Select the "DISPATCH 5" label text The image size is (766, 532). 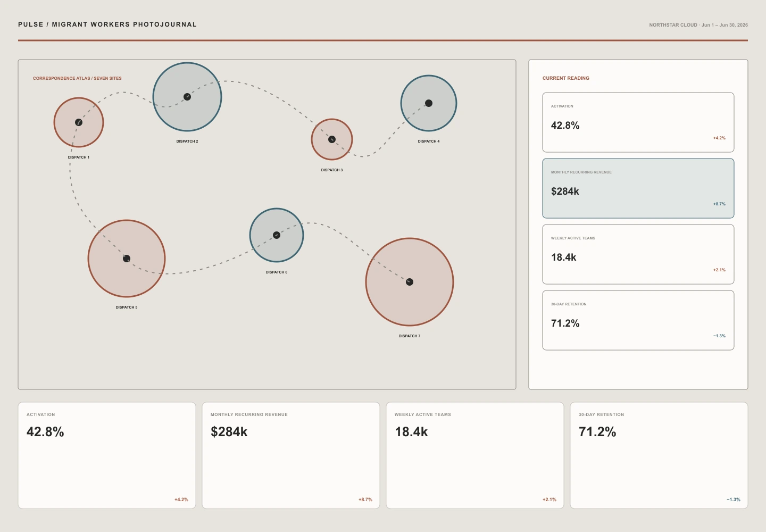pyautogui.click(x=127, y=307)
